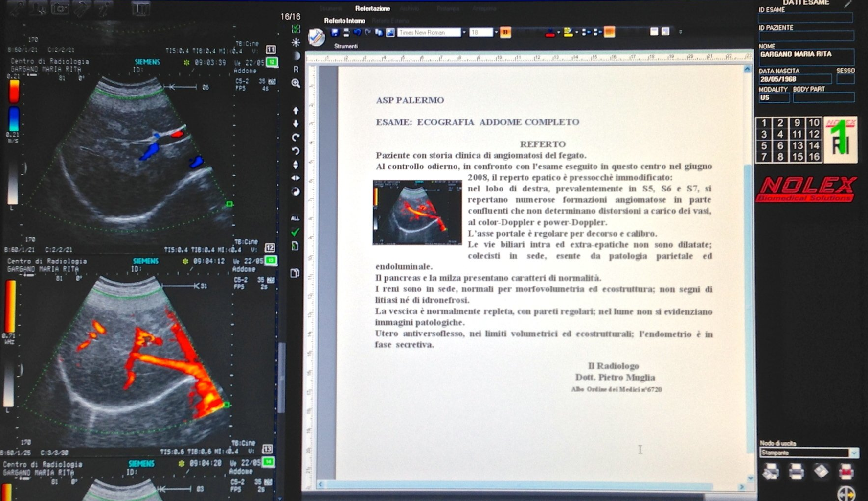Open the Refertazione menu
Image resolution: width=868 pixels, height=501 pixels.
(x=372, y=9)
